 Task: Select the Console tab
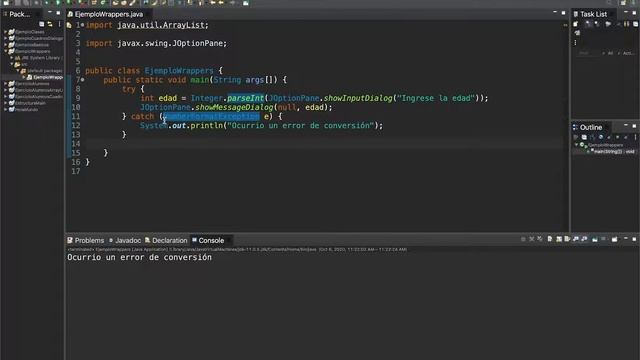point(208,240)
